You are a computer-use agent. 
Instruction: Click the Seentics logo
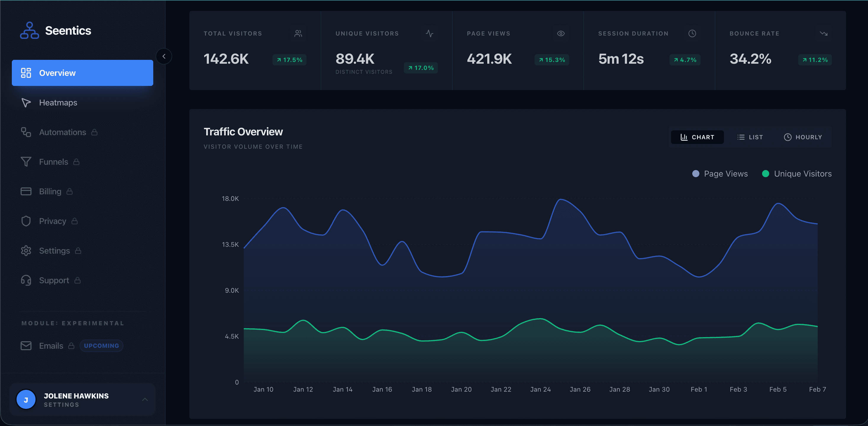point(55,30)
